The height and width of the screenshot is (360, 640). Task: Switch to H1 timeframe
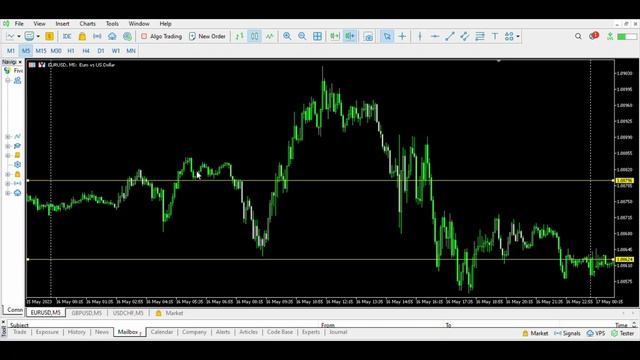tap(71, 51)
